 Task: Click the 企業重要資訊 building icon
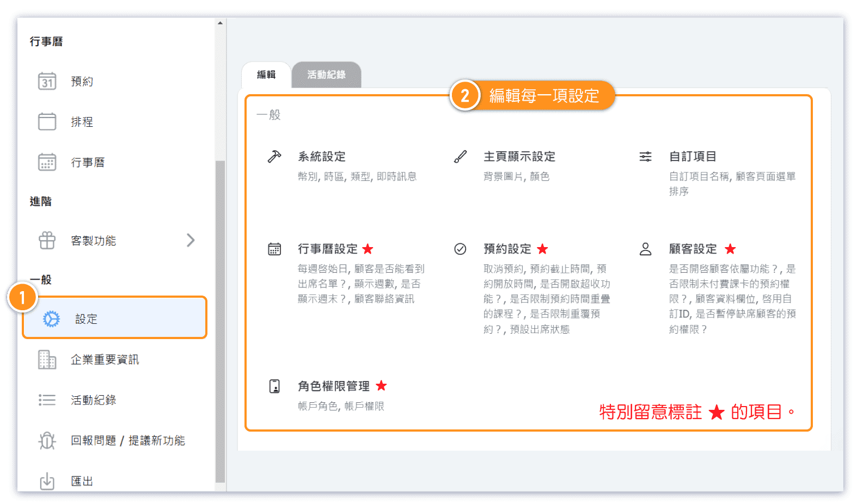47,360
